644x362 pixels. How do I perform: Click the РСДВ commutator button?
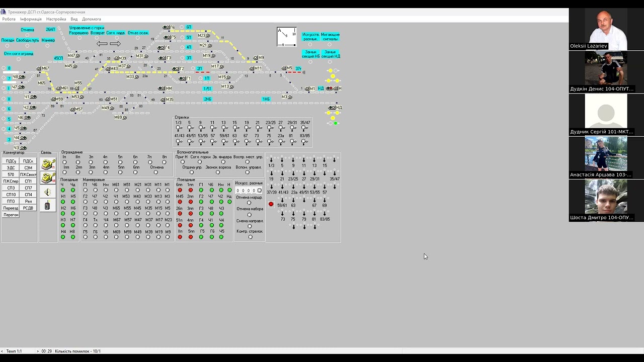pos(28,208)
